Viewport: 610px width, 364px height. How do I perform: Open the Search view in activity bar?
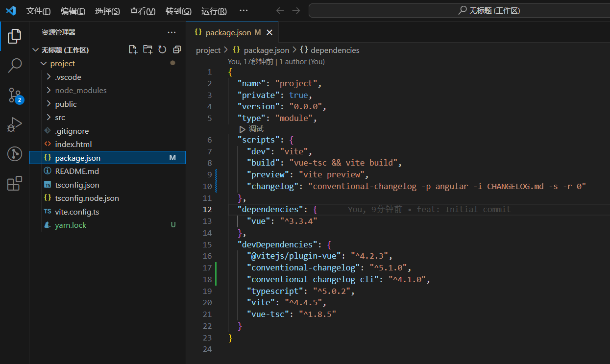pos(15,66)
